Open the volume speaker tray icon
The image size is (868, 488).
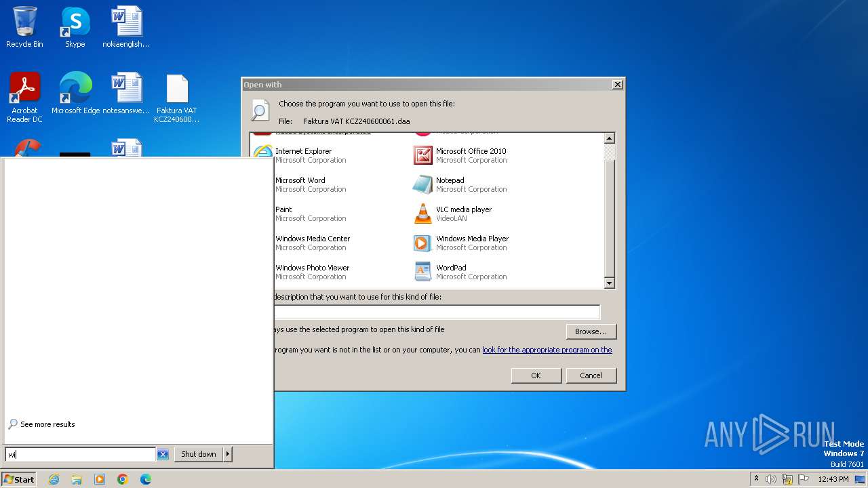(771, 479)
